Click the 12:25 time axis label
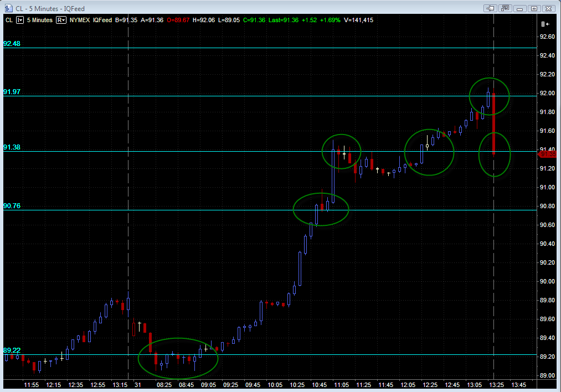 [430, 385]
